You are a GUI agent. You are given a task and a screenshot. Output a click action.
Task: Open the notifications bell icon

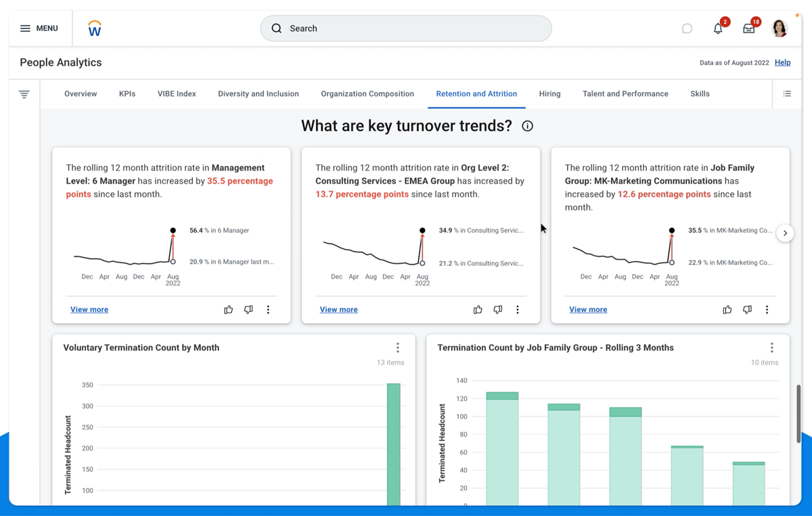(718, 28)
